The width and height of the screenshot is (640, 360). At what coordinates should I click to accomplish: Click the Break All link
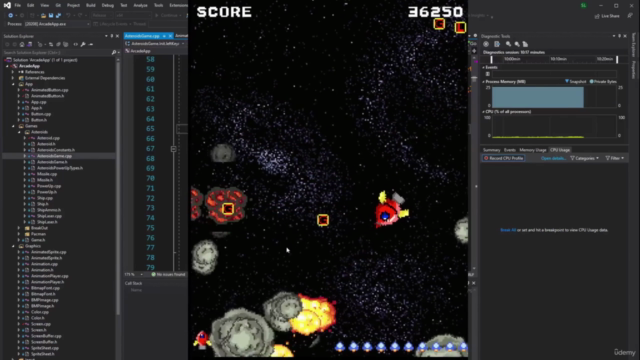coord(508,230)
